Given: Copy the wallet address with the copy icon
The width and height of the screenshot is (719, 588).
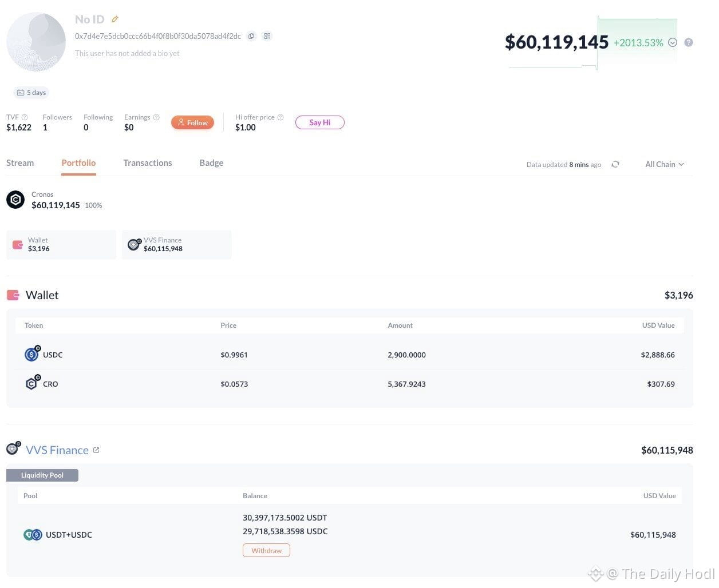Looking at the screenshot, I should (251, 36).
